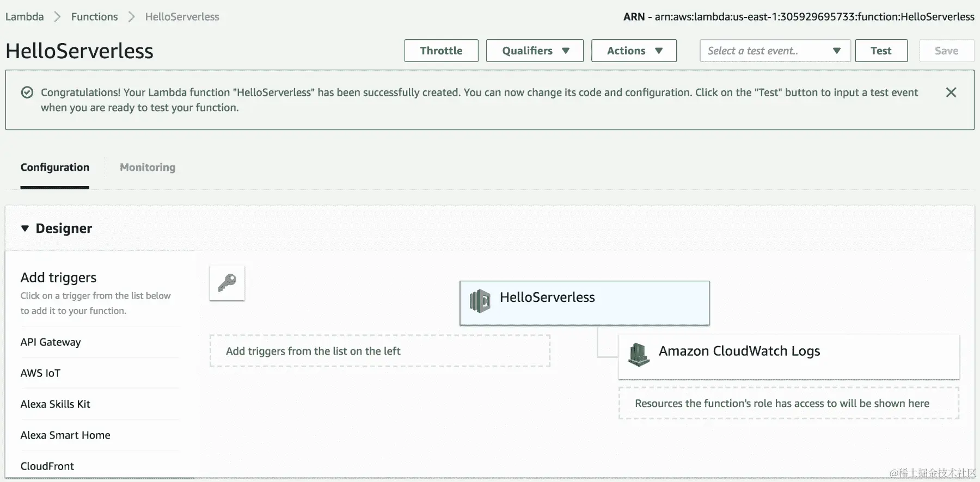The width and height of the screenshot is (980, 482).
Task: Click the Test button
Action: pyautogui.click(x=881, y=51)
